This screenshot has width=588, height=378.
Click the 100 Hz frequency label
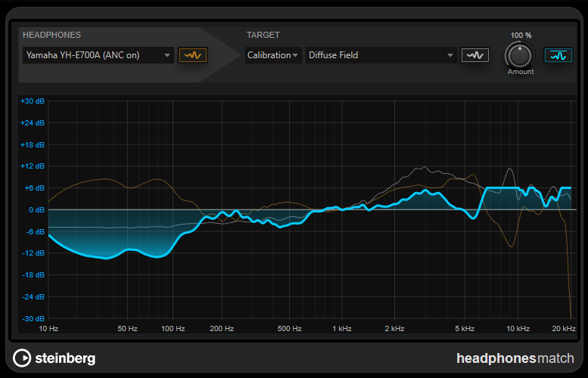click(x=173, y=329)
